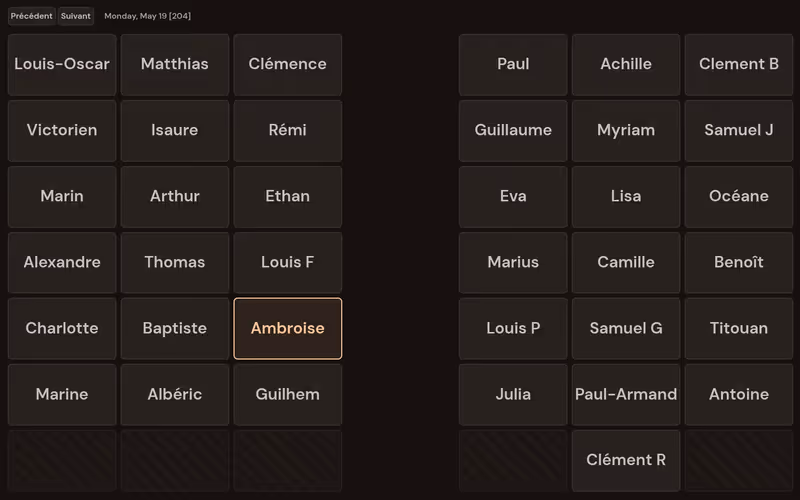The height and width of the screenshot is (500, 800).
Task: Pick the Titouan tile
Action: click(x=739, y=329)
